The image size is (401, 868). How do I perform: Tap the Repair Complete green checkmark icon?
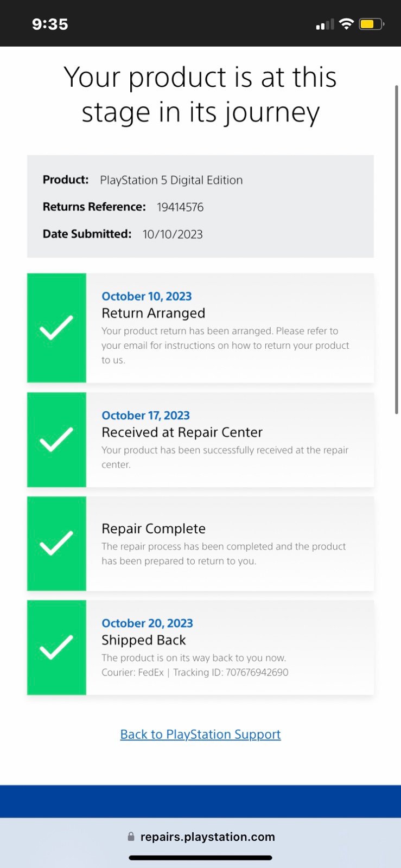(56, 543)
